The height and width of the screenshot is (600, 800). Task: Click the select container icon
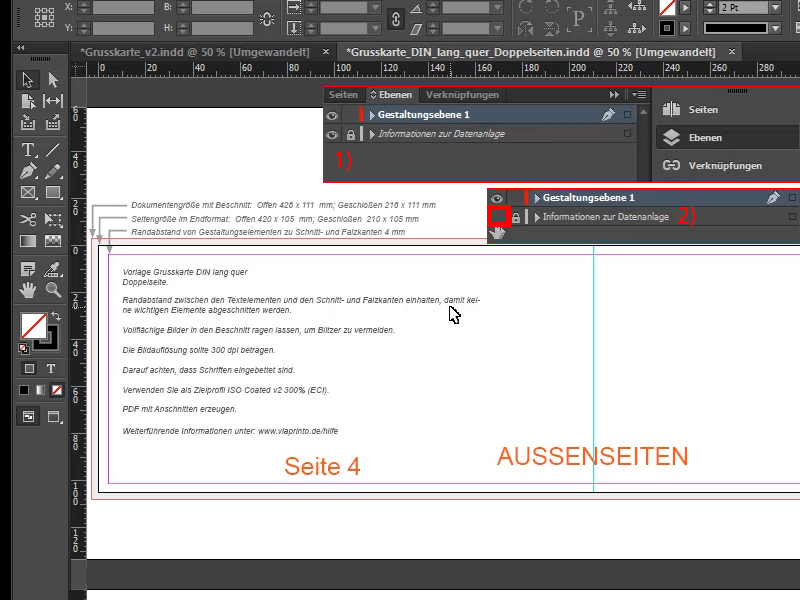click(610, 7)
